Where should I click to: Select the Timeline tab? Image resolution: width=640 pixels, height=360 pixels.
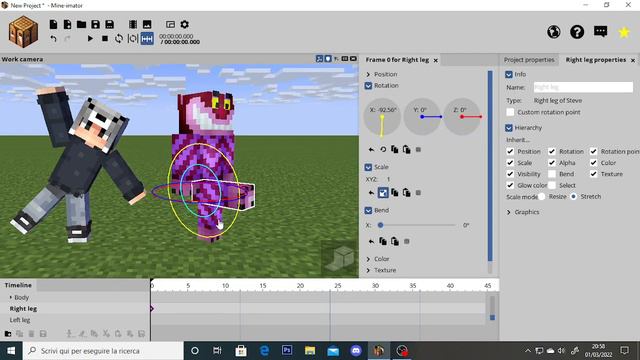coord(18,285)
